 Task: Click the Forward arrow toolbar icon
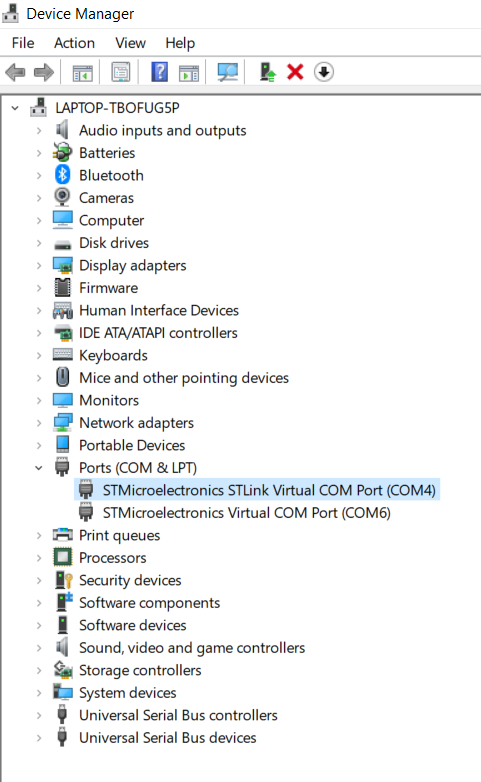44,72
